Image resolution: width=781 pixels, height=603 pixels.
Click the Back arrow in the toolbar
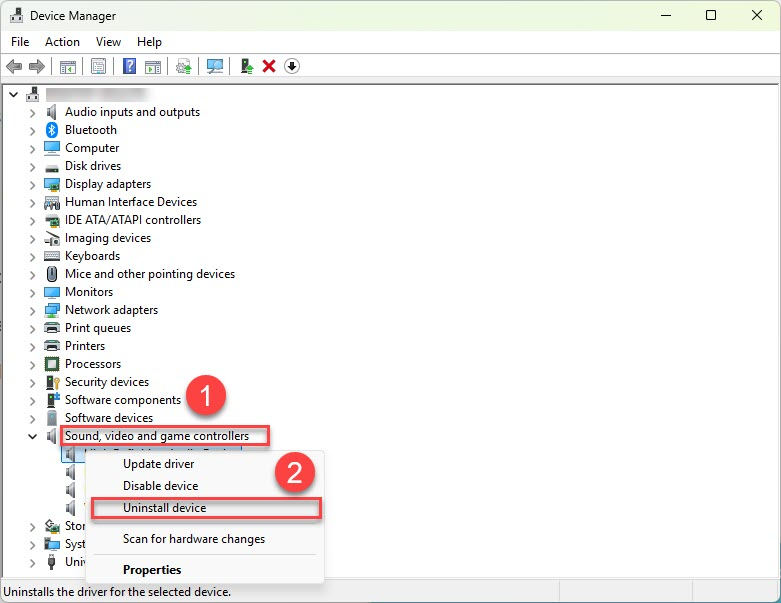click(x=14, y=66)
